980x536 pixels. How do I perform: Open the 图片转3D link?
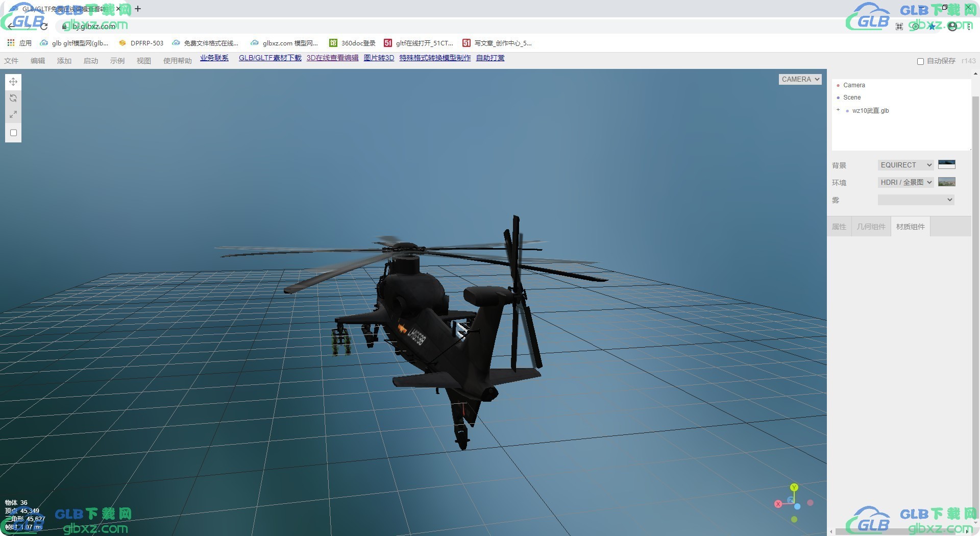pyautogui.click(x=379, y=58)
